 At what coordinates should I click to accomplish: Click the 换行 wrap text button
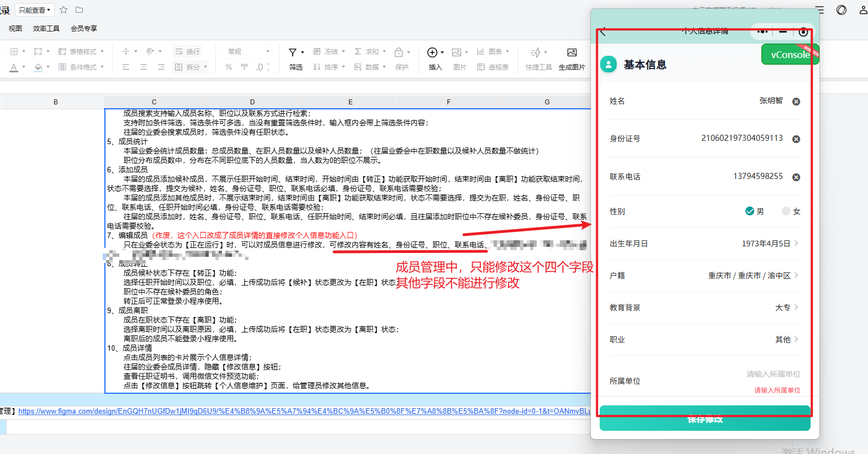[187, 51]
